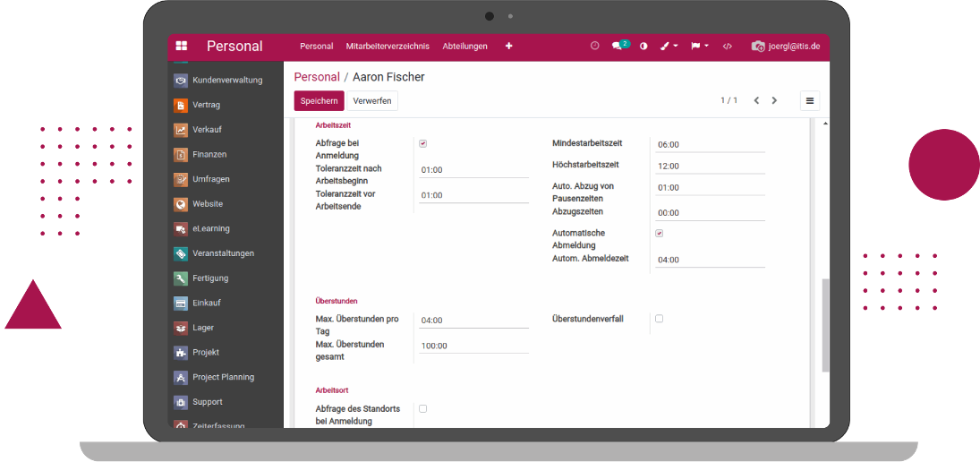Image resolution: width=980 pixels, height=462 pixels.
Task: Open the Verkauf app in sidebar
Action: pyautogui.click(x=207, y=130)
